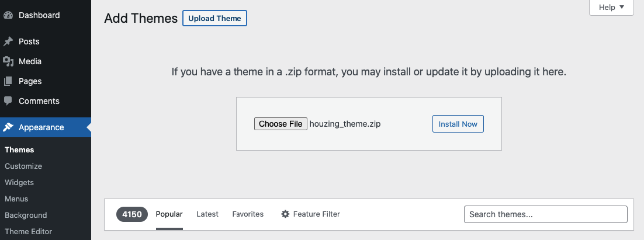Switch to the Latest themes tab
The image size is (644, 240).
[x=207, y=214]
